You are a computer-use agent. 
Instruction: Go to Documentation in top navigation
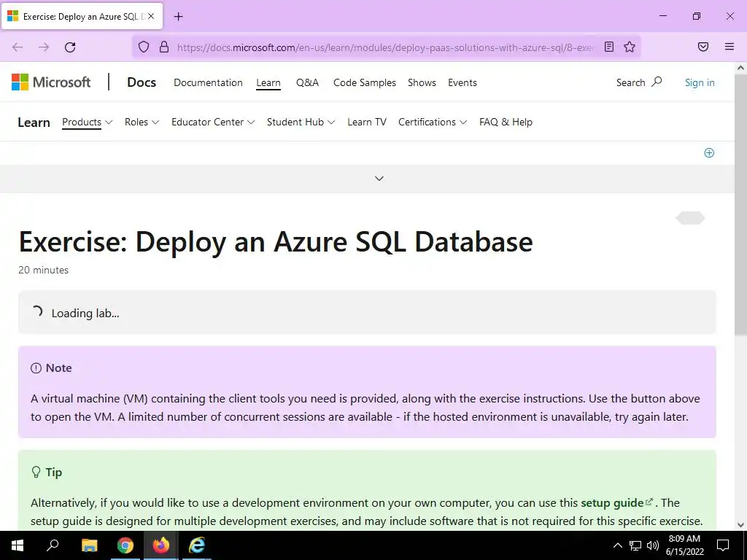(x=208, y=82)
